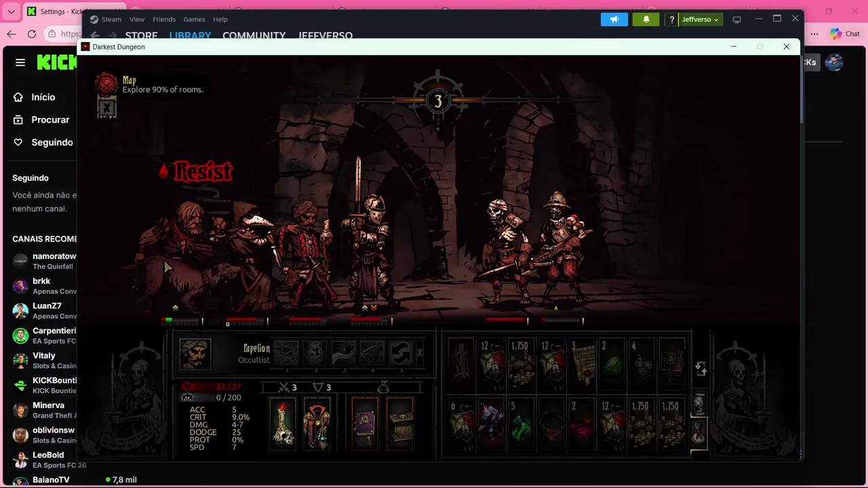
Task: Open Kick's hamburger sidebar menu
Action: point(20,62)
